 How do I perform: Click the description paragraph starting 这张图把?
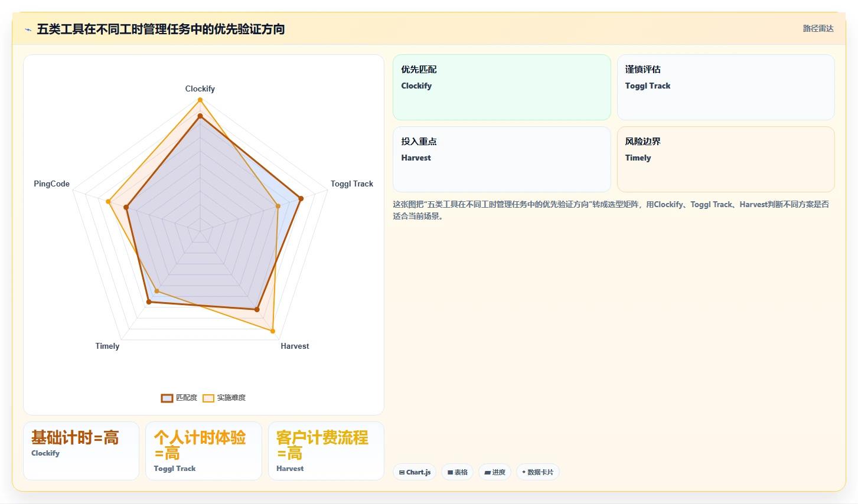pyautogui.click(x=611, y=210)
